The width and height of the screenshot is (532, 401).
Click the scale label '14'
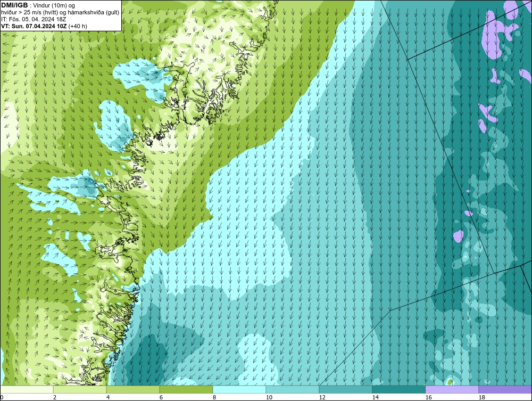[375, 397]
